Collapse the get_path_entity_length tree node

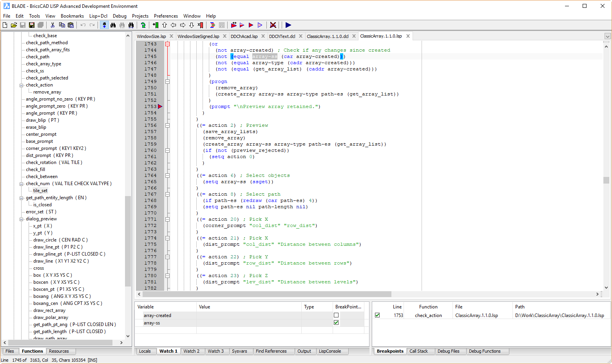point(22,198)
